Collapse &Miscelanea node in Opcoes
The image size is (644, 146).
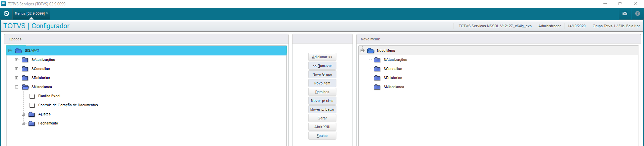tap(16, 87)
